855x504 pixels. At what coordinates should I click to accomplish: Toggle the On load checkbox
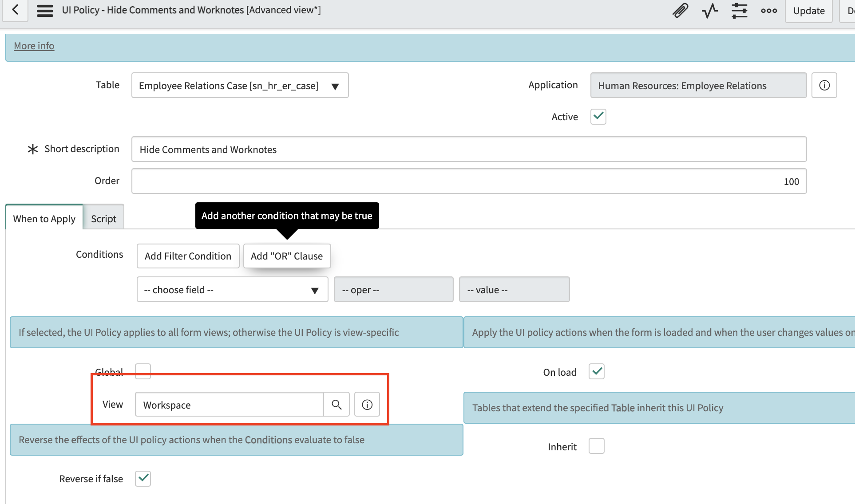point(597,371)
